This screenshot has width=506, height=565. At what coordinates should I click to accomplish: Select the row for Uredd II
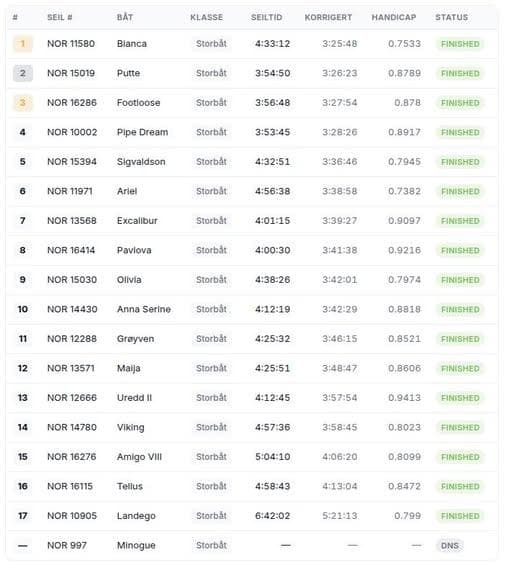point(252,398)
